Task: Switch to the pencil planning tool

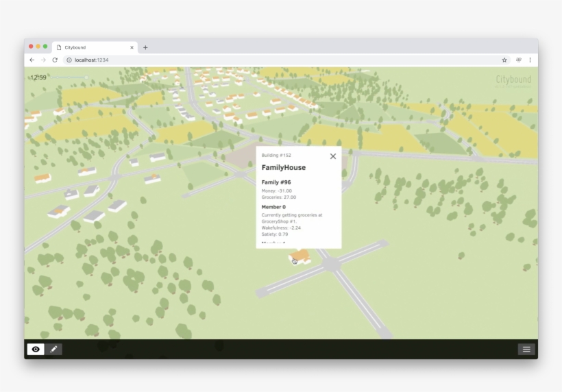Action: tap(53, 350)
